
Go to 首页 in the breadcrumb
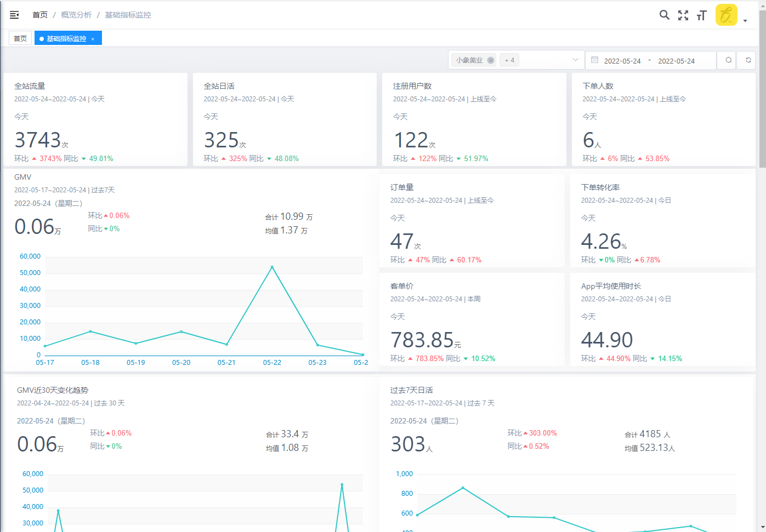40,15
